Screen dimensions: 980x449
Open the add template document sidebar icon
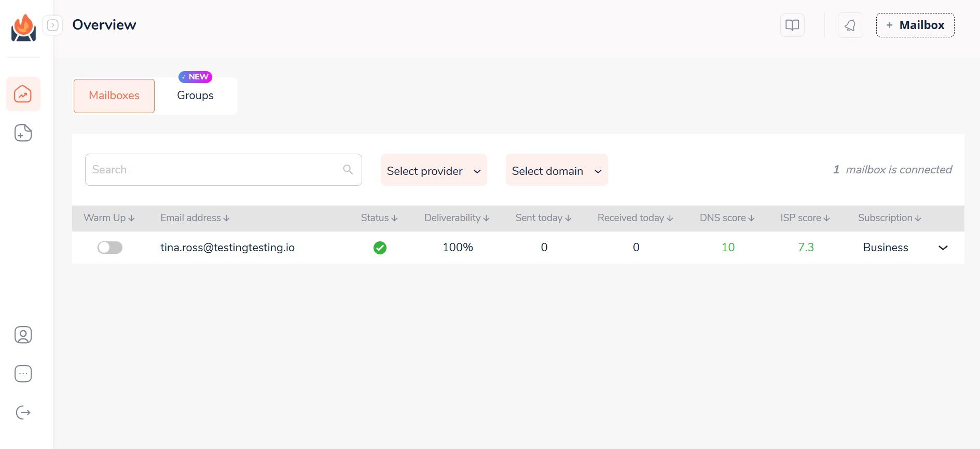(x=23, y=133)
